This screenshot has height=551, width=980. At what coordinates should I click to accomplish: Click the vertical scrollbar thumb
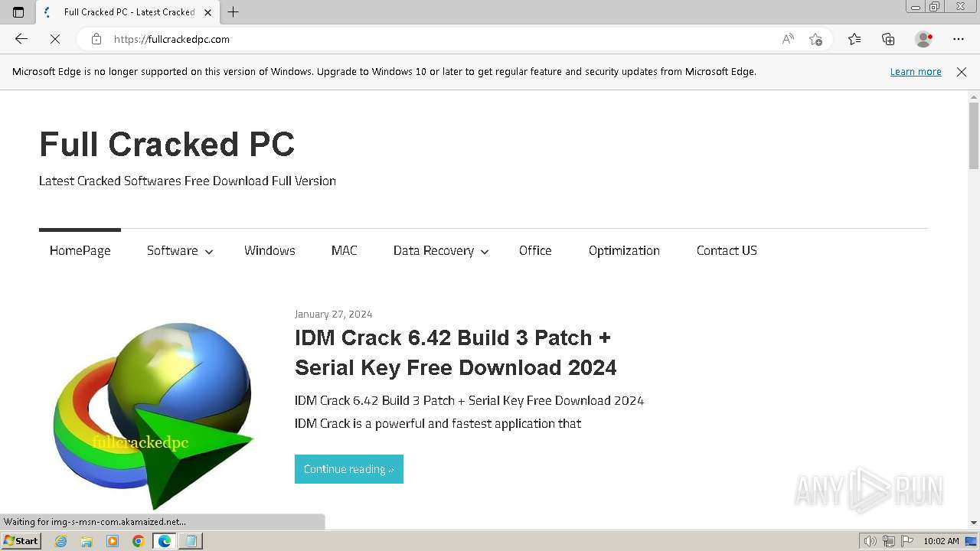(x=974, y=135)
